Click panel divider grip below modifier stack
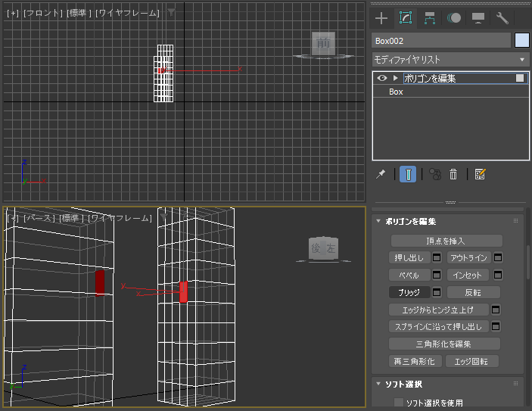Screen dimensions: 532x411 pos(450,202)
